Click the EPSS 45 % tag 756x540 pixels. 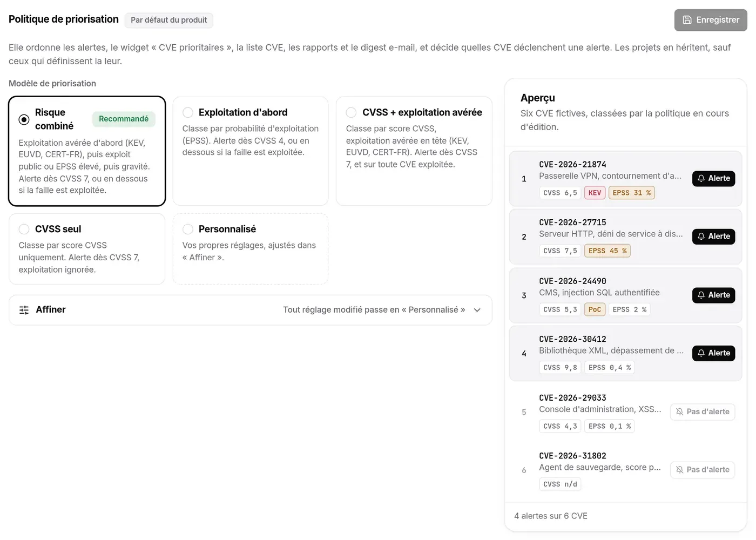click(x=607, y=251)
